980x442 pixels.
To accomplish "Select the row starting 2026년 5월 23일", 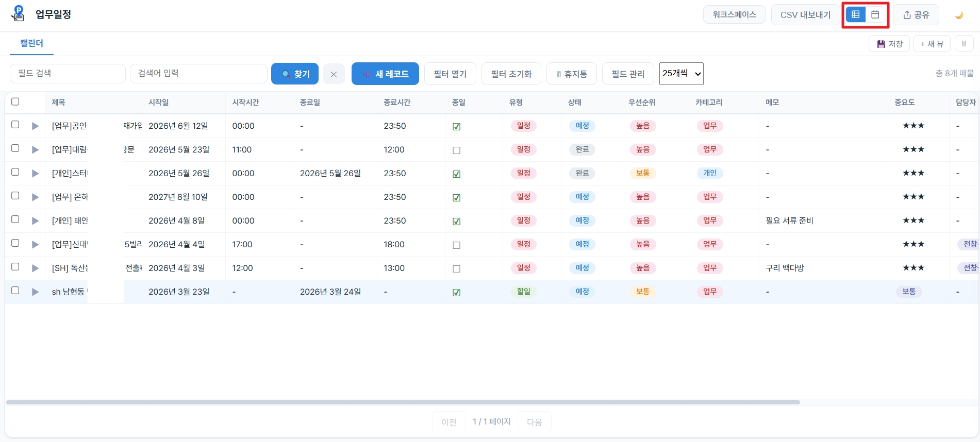I will [x=15, y=148].
